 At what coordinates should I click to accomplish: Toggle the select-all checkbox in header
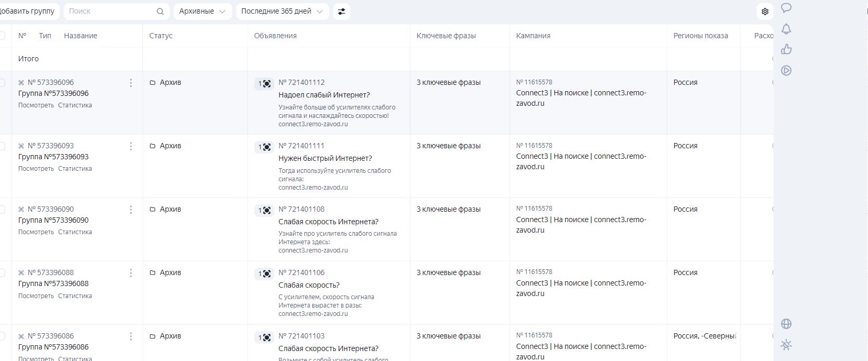point(2,36)
